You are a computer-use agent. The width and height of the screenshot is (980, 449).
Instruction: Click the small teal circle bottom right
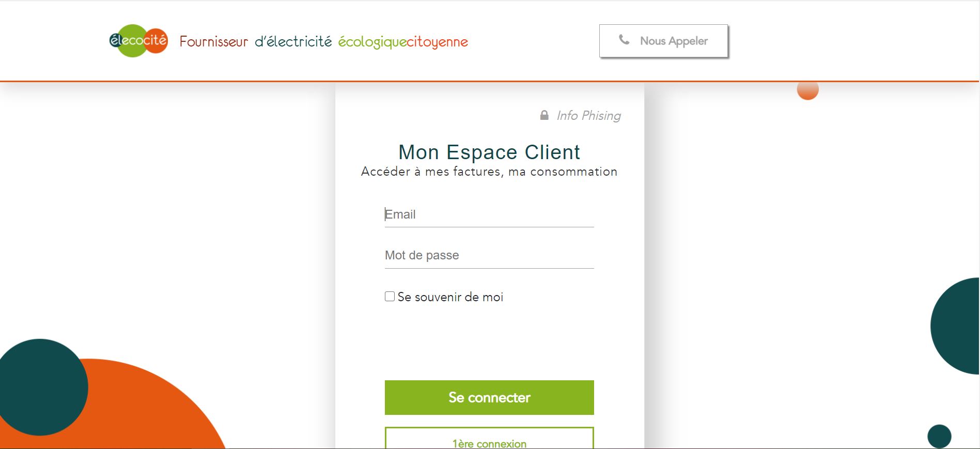(939, 436)
